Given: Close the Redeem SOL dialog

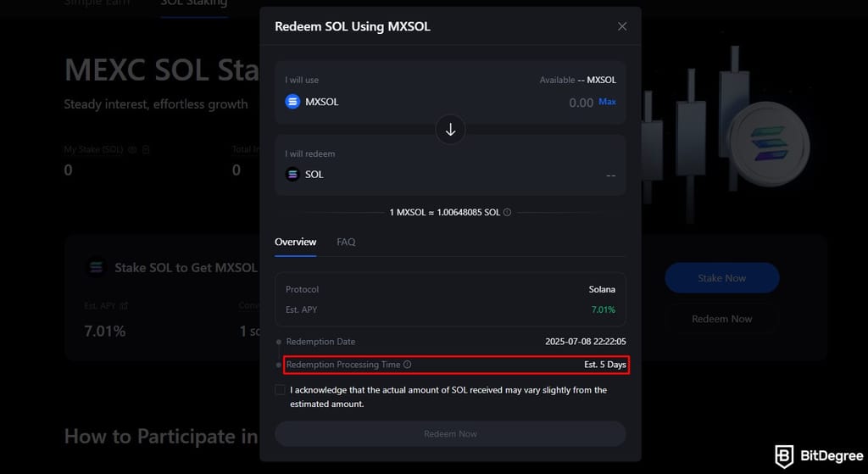Looking at the screenshot, I should click(x=622, y=26).
